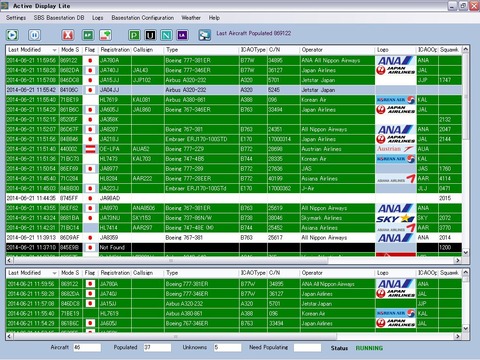
Task: Click callsign KAL703 cell
Action: tap(148, 159)
